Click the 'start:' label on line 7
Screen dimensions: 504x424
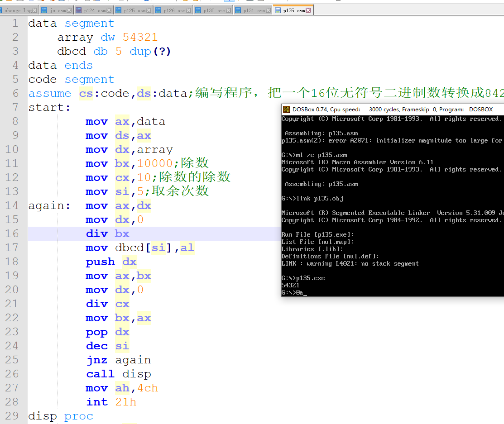[x=49, y=107]
